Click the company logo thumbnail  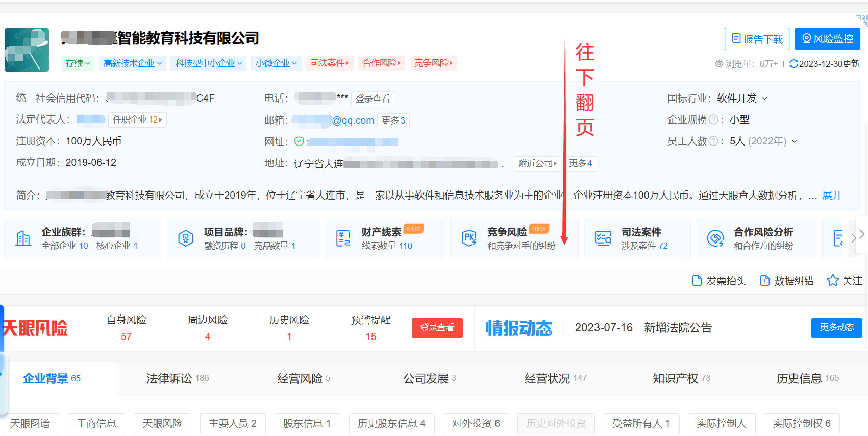(x=27, y=50)
